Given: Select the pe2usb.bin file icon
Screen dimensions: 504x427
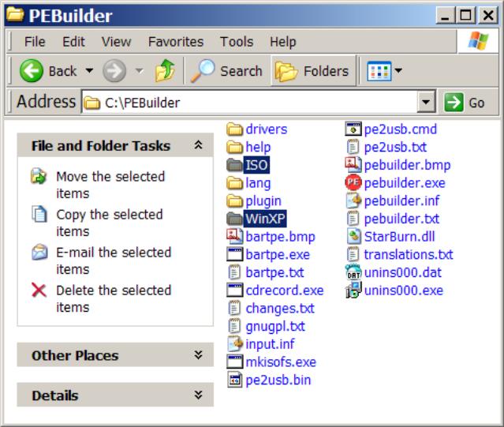Looking at the screenshot, I should point(234,380).
